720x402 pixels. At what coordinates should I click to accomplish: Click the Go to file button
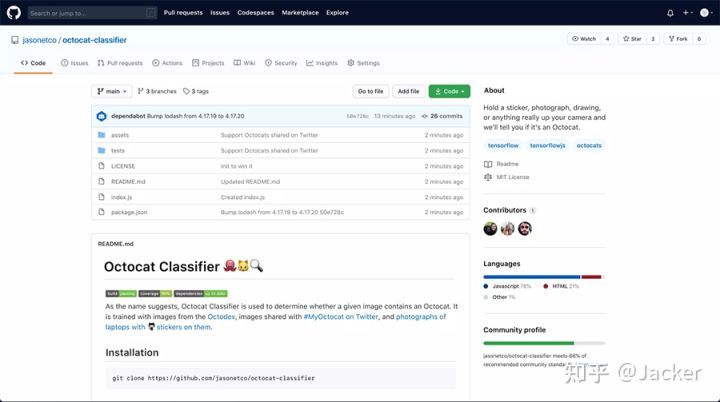pyautogui.click(x=371, y=91)
